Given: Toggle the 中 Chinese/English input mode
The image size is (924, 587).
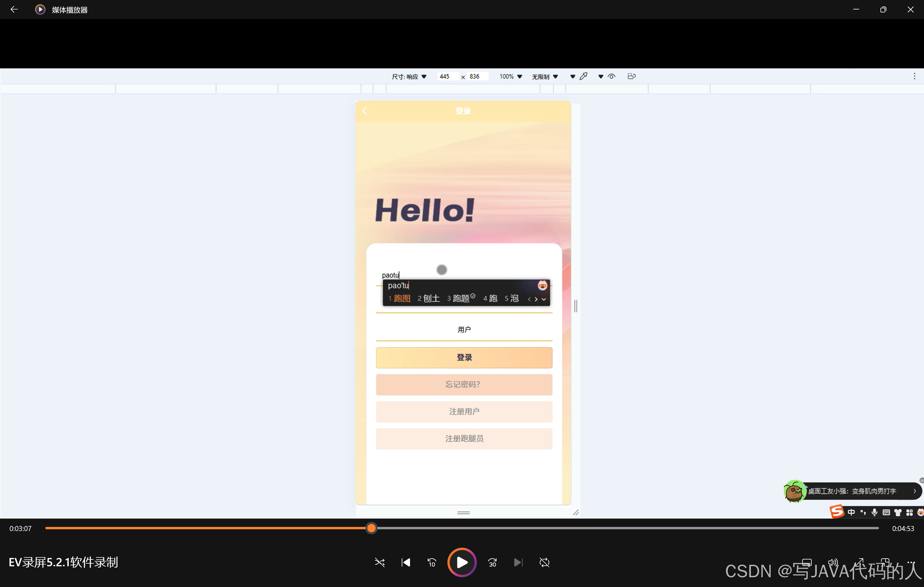Looking at the screenshot, I should click(x=851, y=512).
